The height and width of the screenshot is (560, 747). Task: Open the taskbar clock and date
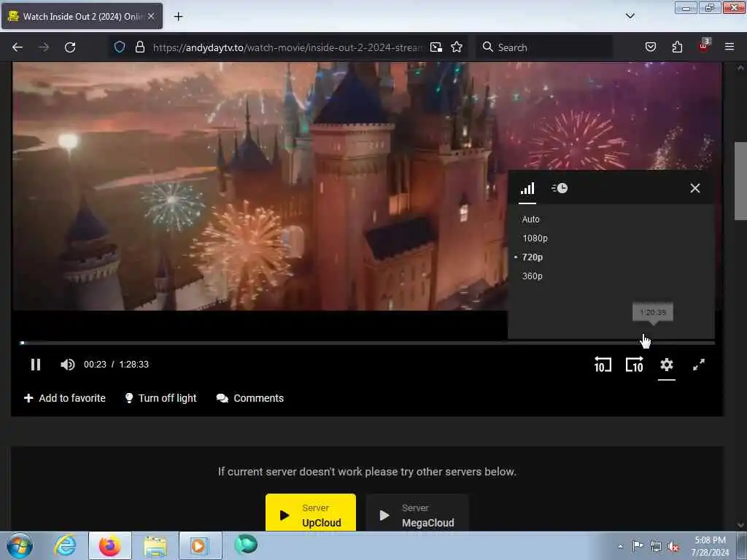[710, 546]
